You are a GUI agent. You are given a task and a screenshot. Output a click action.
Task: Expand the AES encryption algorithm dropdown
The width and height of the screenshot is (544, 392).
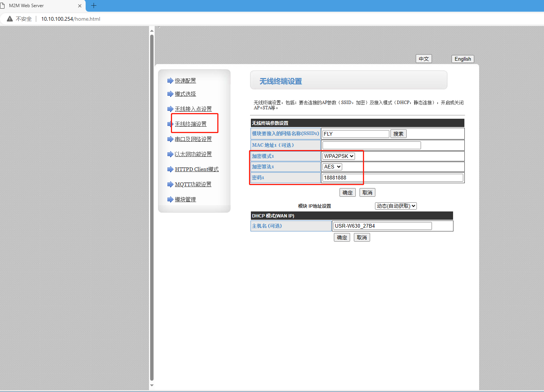click(332, 167)
